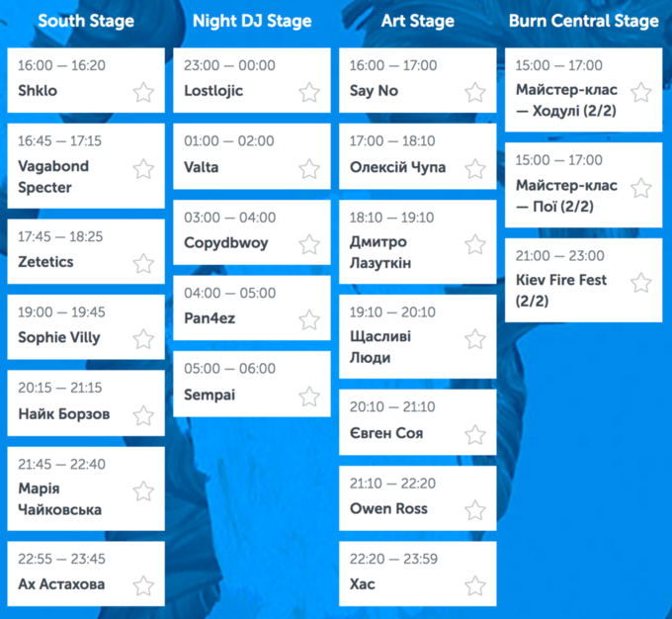Screen dimensions: 672x619
Task: Favorite Lostlojic on Night DJ Stage
Action: pyautogui.click(x=309, y=92)
